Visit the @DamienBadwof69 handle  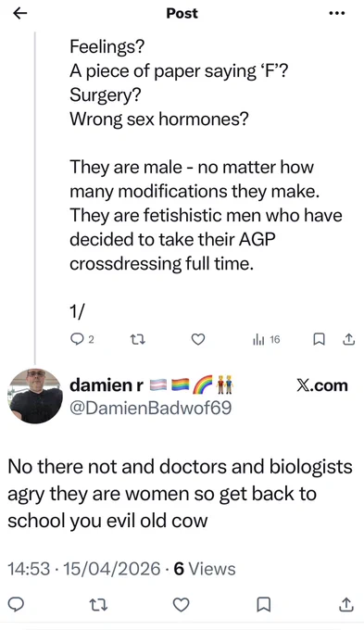(151, 408)
